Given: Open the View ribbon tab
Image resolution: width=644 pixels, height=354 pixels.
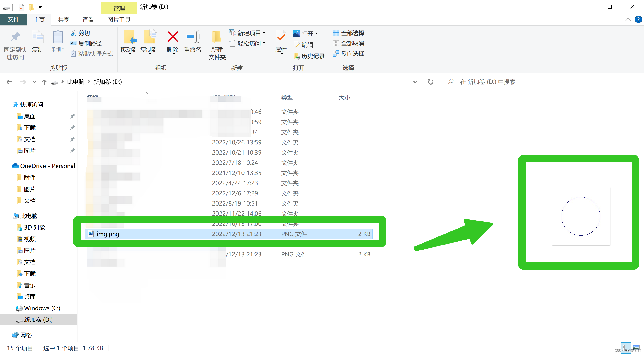Looking at the screenshot, I should (88, 19).
